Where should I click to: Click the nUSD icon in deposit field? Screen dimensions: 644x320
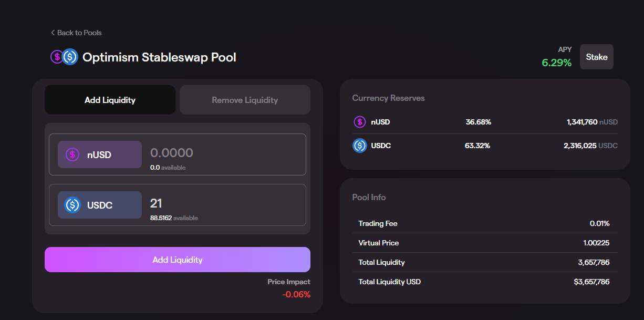click(x=72, y=154)
